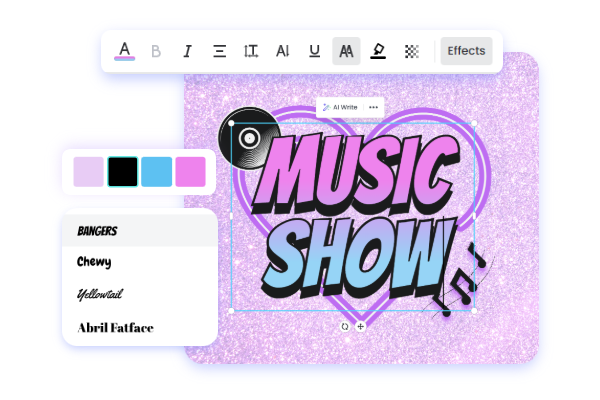Toggle underline formatting
This screenshot has height=400, width=600.
coord(314,51)
